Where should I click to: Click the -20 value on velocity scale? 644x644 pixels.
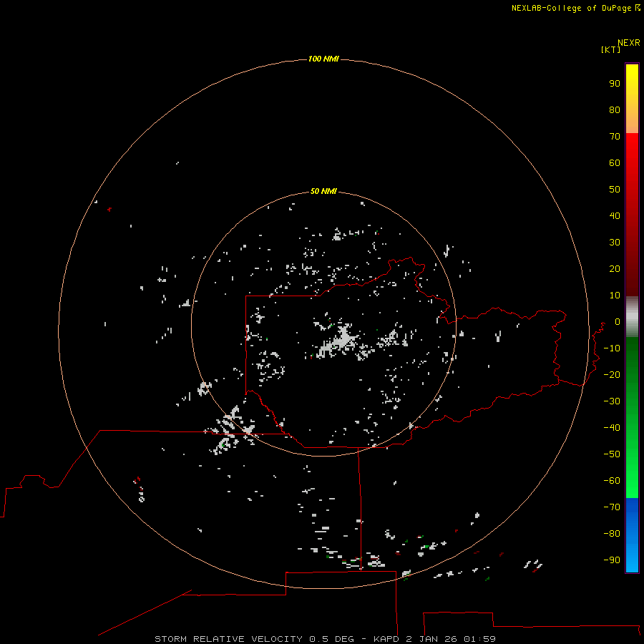click(612, 374)
